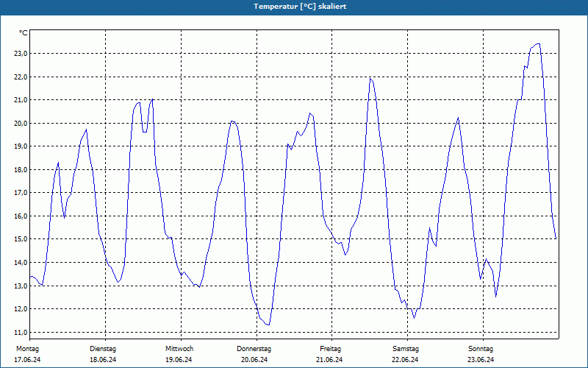This screenshot has width=588, height=368.
Task: Click the Mittwoch day label
Action: coord(179,349)
